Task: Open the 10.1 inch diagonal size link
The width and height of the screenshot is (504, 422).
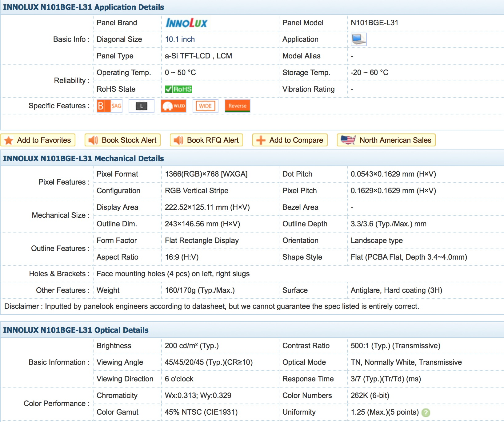Action: 180,39
